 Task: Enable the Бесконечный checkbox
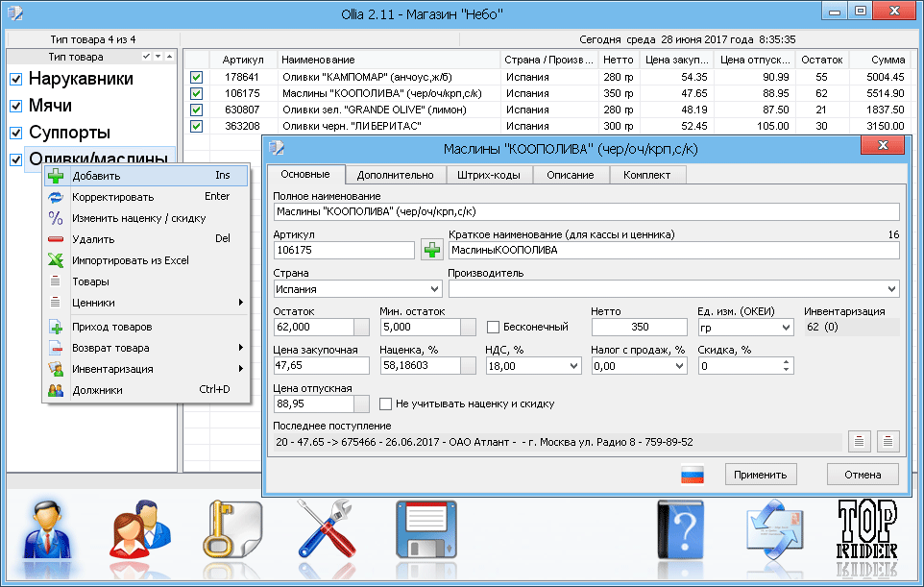click(494, 327)
